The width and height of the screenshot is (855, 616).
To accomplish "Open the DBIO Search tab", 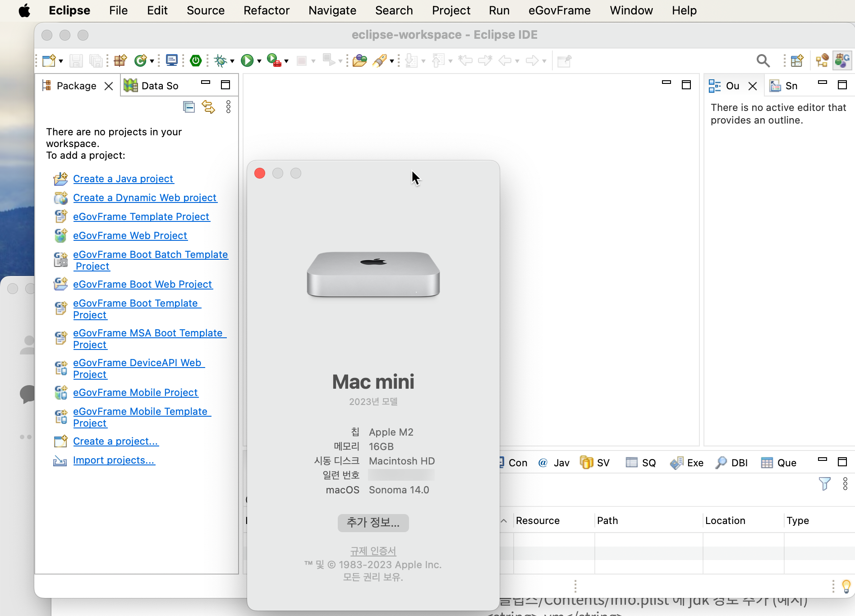I will (x=731, y=463).
